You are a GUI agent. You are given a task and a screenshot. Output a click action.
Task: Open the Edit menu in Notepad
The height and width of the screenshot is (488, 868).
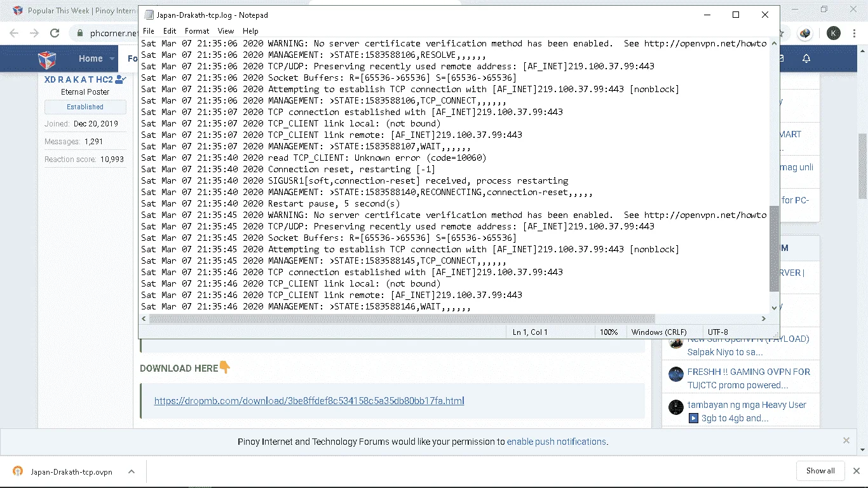[170, 30]
